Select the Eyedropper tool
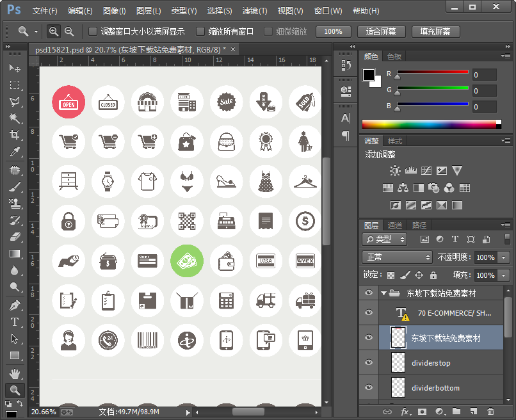The image size is (516, 420). click(14, 152)
